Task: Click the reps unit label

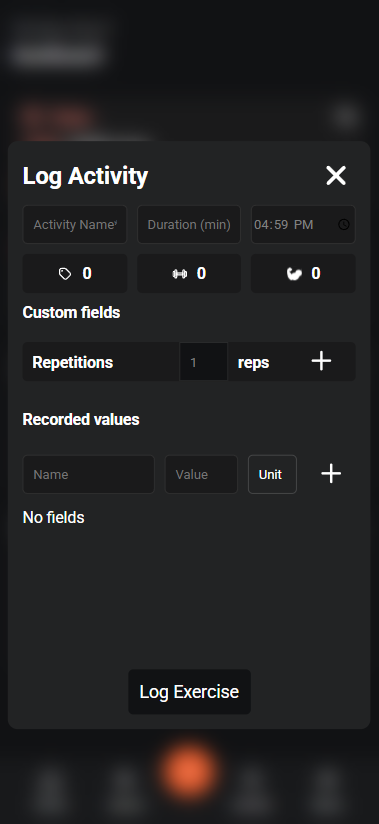Action: tap(253, 363)
